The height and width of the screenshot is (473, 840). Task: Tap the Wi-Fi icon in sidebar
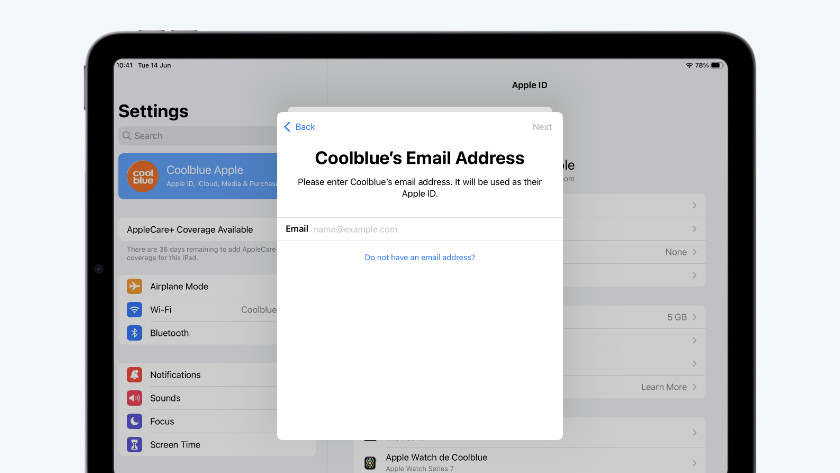[134, 310]
